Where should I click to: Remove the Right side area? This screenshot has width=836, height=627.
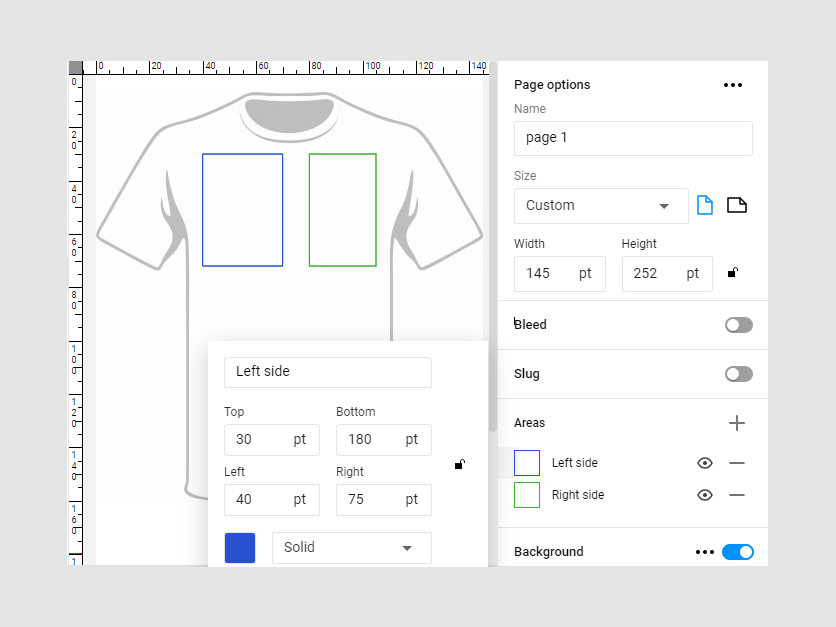pyautogui.click(x=737, y=495)
